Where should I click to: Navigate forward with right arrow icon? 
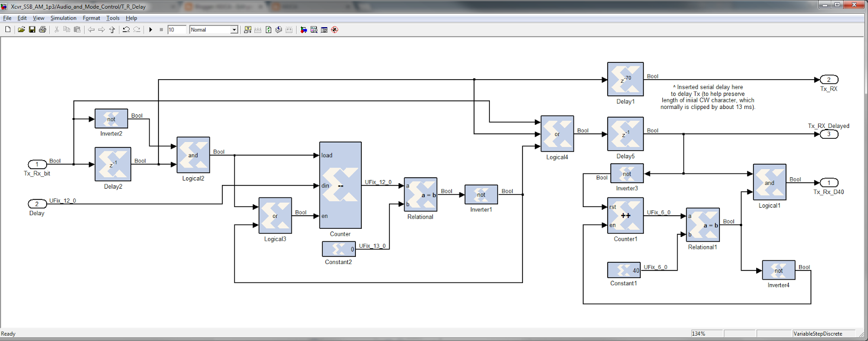101,30
